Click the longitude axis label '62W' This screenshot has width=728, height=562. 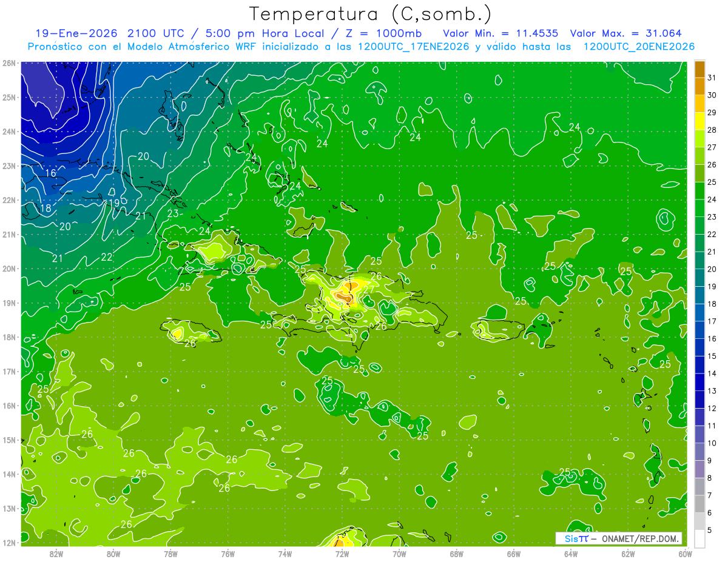pos(628,554)
